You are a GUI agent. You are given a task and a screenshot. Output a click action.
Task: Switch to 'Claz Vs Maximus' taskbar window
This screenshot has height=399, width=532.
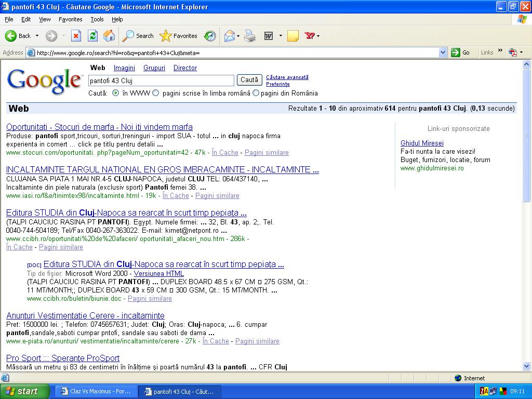click(x=97, y=391)
